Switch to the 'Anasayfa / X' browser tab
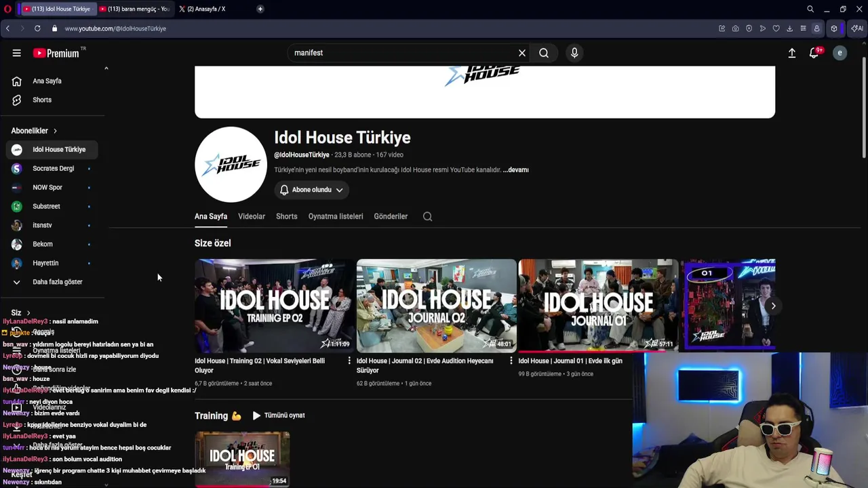868x488 pixels. coord(207,9)
